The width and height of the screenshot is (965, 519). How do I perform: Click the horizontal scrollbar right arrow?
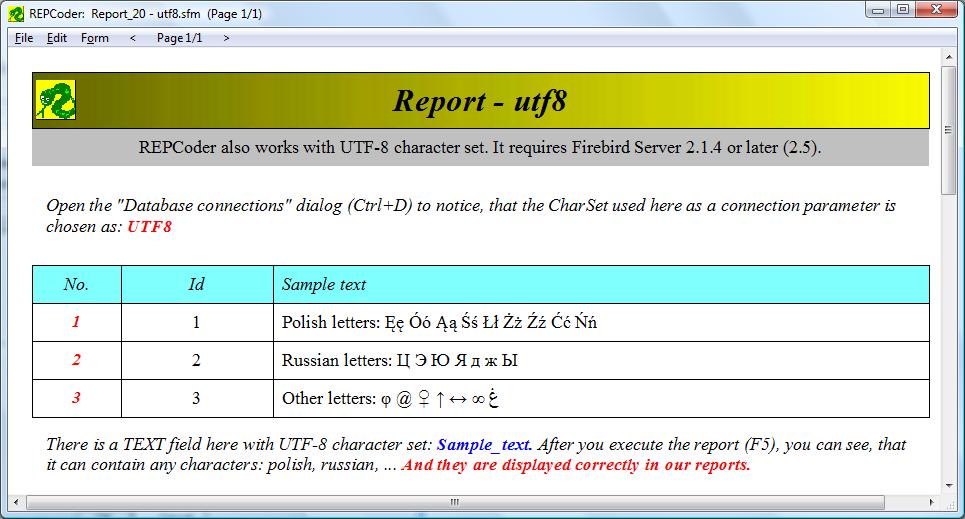[931, 502]
